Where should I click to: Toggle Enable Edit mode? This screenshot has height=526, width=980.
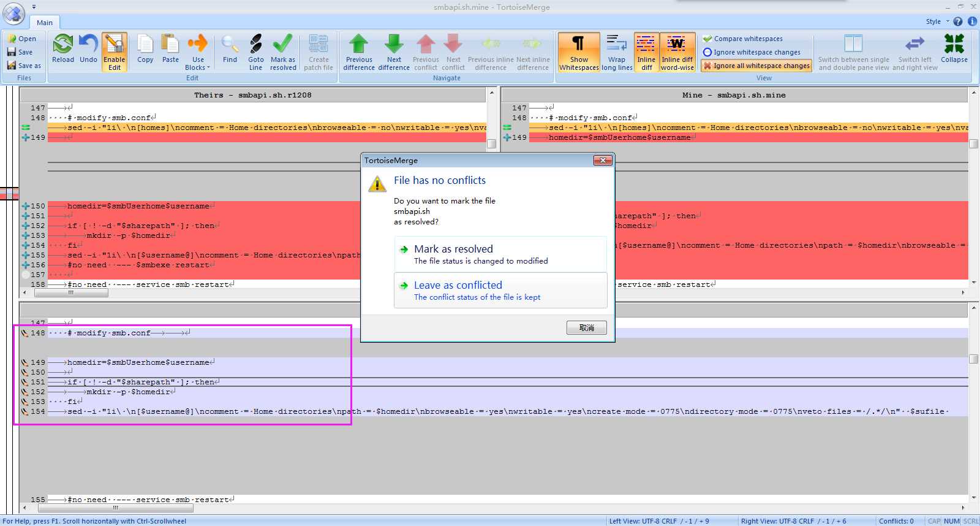[x=115, y=52]
